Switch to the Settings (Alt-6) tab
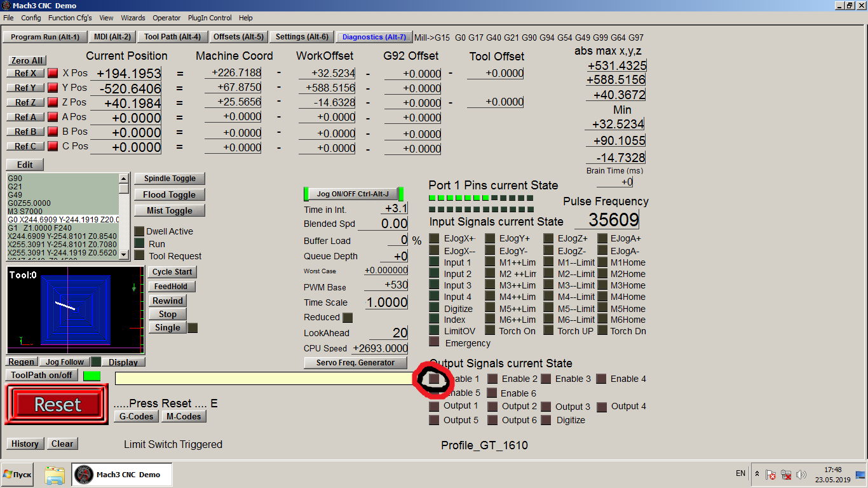The width and height of the screenshot is (868, 488). pyautogui.click(x=302, y=37)
